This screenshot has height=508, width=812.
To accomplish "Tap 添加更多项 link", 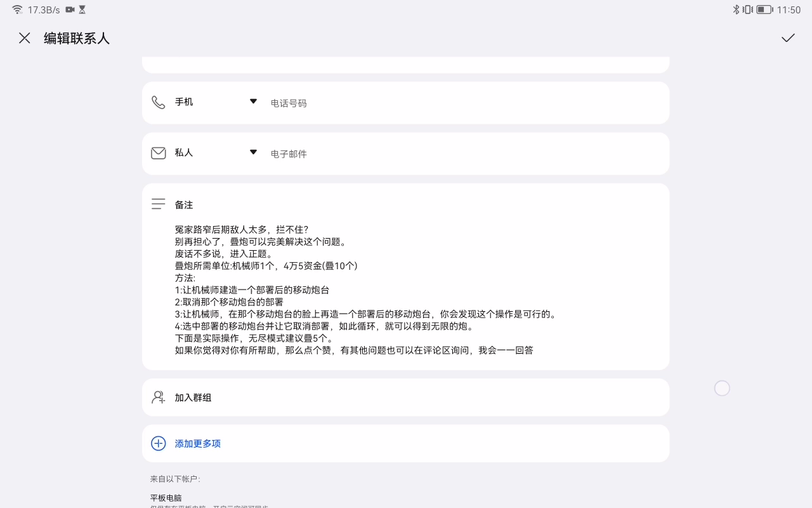I will point(198,444).
